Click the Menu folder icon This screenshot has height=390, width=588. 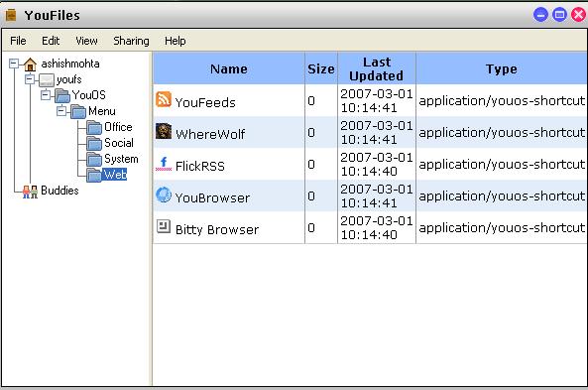[x=78, y=112]
